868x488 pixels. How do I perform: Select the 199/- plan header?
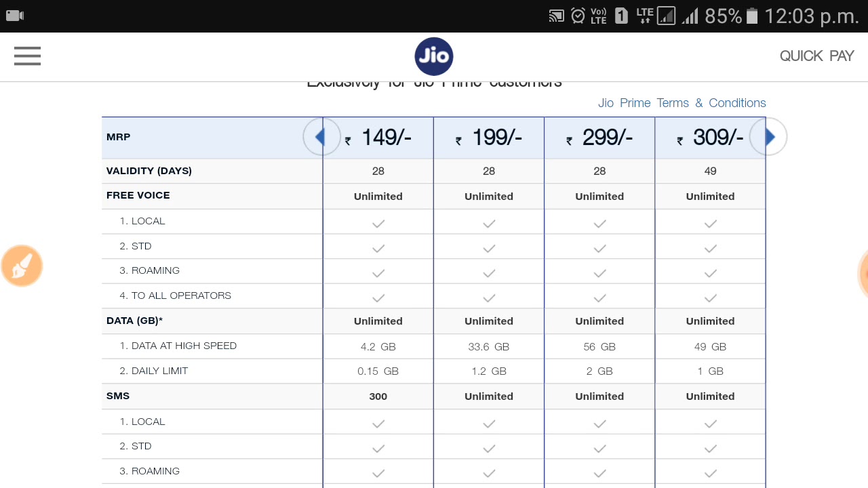489,138
